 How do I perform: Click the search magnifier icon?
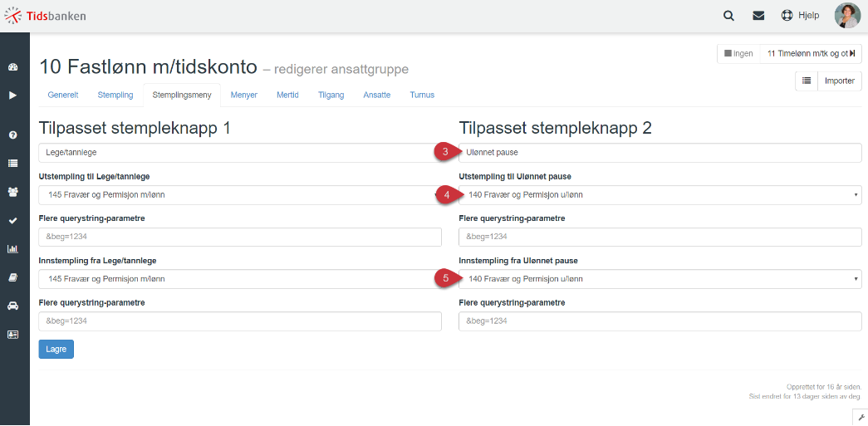[729, 16]
